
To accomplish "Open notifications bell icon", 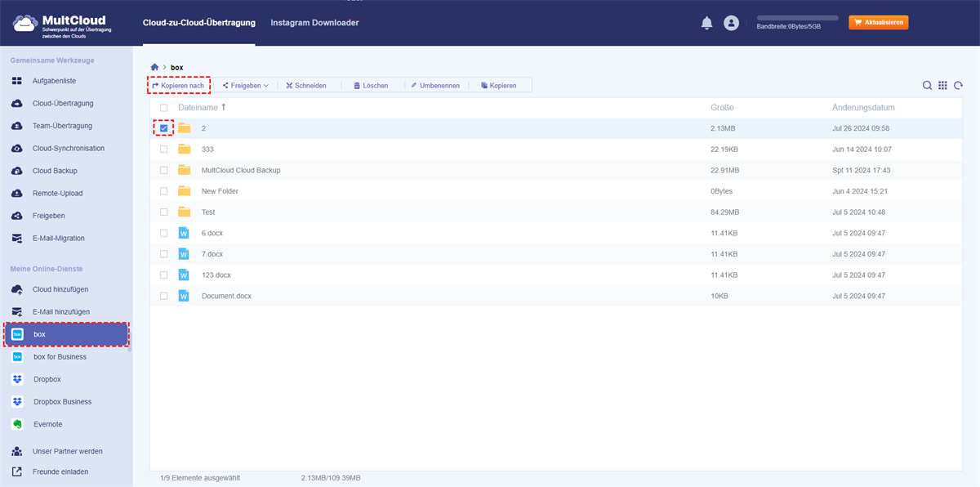I will (707, 23).
